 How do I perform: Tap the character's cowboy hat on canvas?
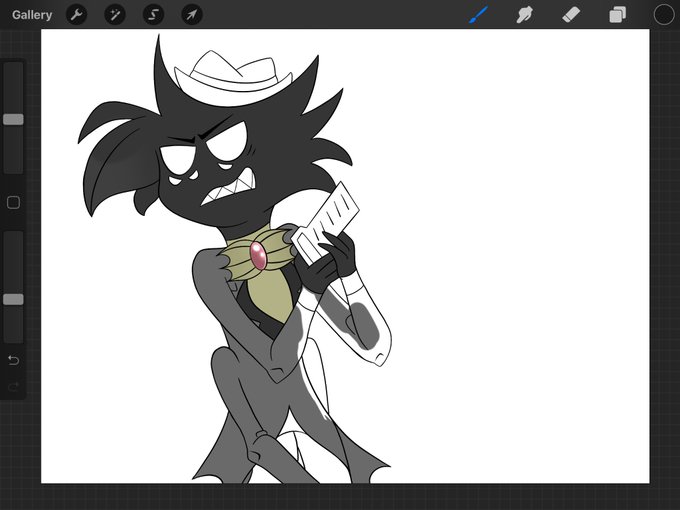(x=233, y=78)
